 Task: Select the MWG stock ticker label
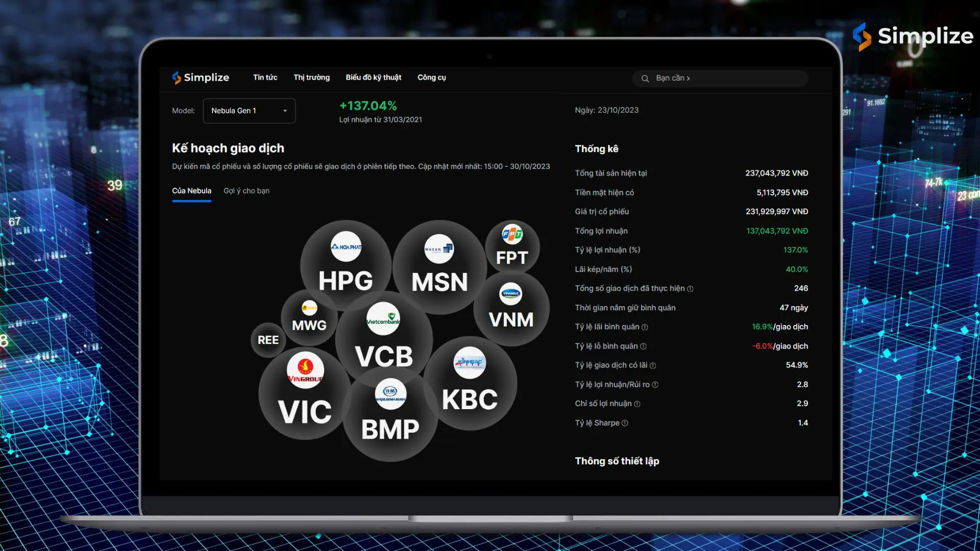[309, 325]
